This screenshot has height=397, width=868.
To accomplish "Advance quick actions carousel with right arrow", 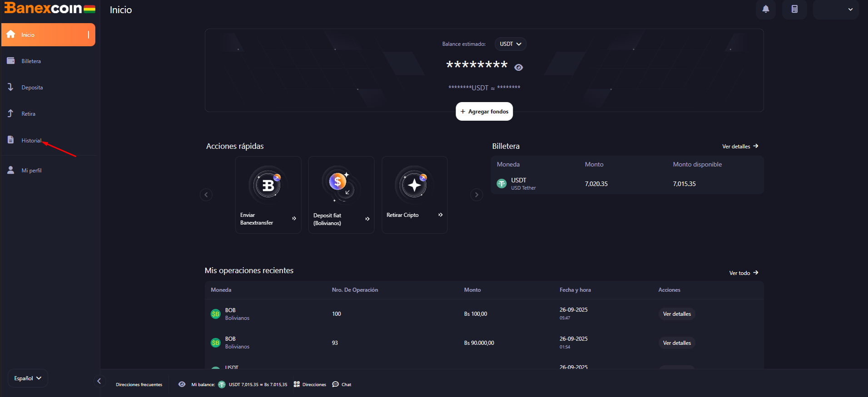I will click(476, 195).
